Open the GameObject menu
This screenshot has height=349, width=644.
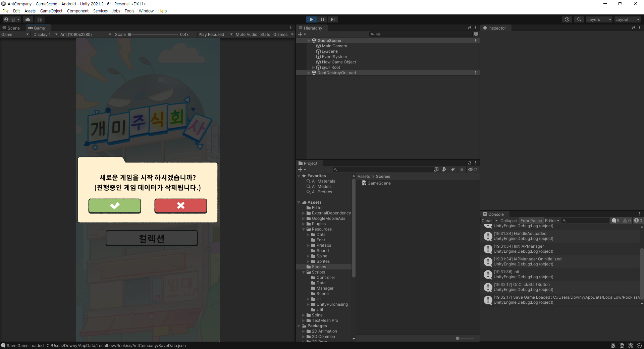click(51, 11)
